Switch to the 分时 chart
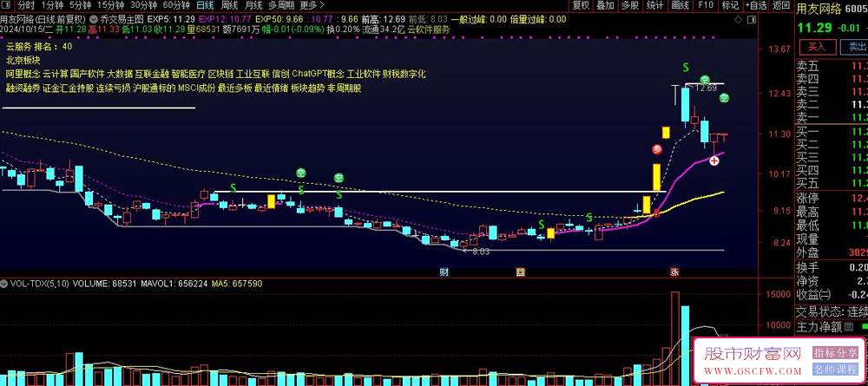This screenshot has height=386, width=868. point(25,5)
